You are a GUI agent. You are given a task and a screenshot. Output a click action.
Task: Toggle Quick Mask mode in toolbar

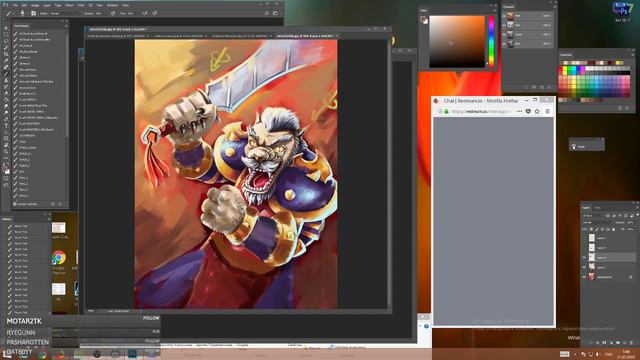pyautogui.click(x=6, y=178)
